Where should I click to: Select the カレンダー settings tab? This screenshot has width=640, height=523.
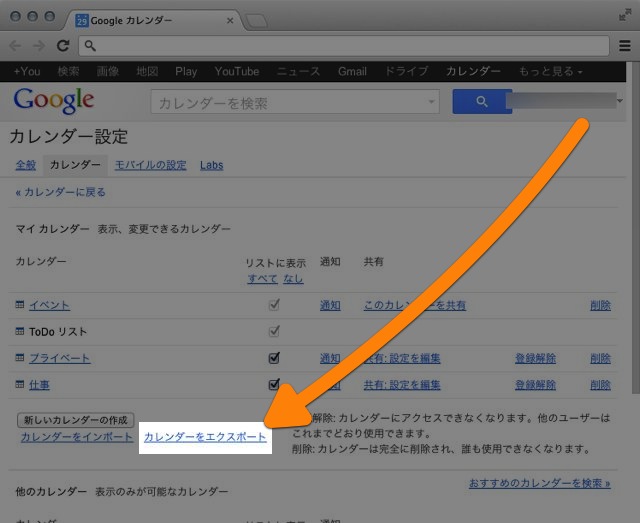tap(75, 165)
